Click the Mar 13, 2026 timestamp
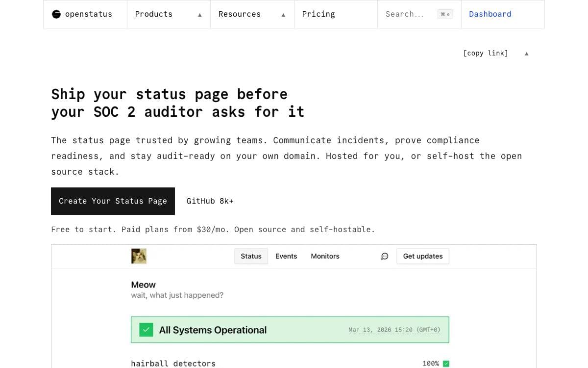Viewport: 588px width, 368px height. pos(394,330)
